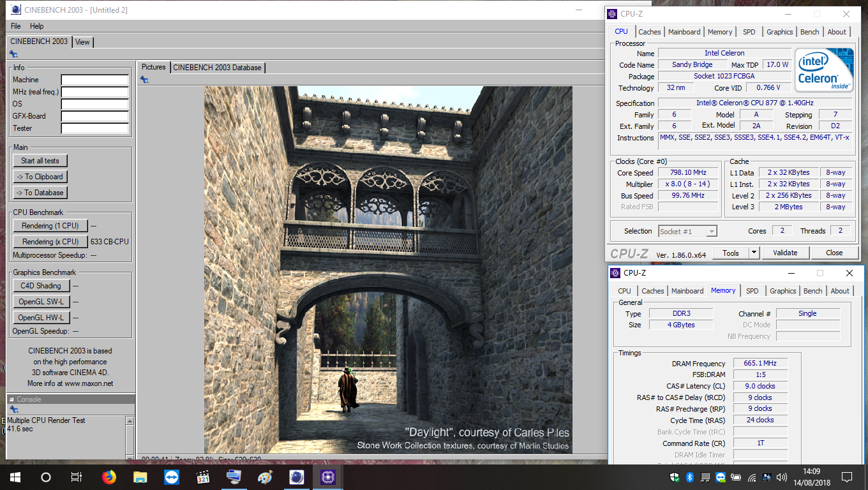Viewport: 868px width, 490px height.
Task: Open File Explorer from the taskbar
Action: tap(140, 477)
